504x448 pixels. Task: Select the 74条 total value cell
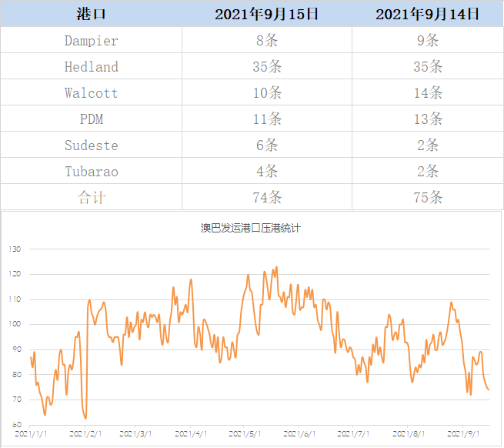click(267, 198)
